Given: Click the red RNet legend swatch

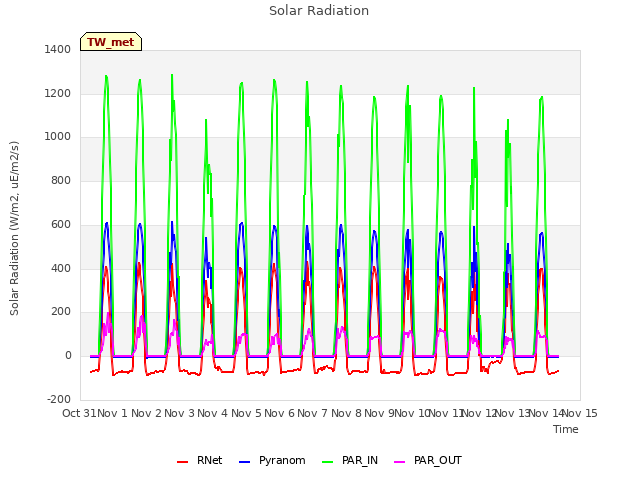Looking at the screenshot, I should pos(182,462).
